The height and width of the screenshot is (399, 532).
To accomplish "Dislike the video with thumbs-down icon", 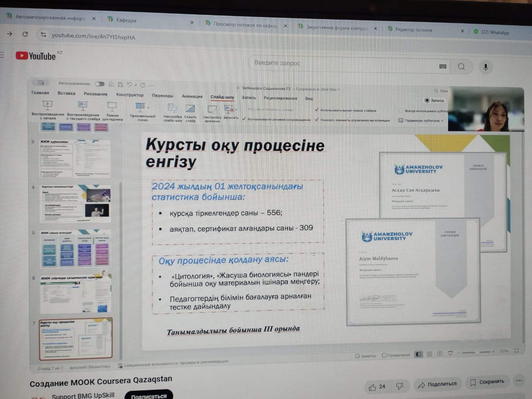I will coord(399,387).
